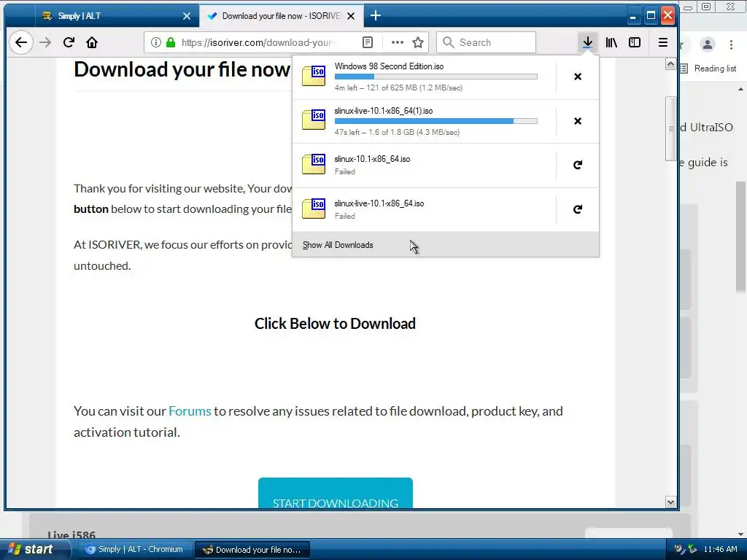
Task: Close the Download your file now tab
Action: (x=351, y=16)
